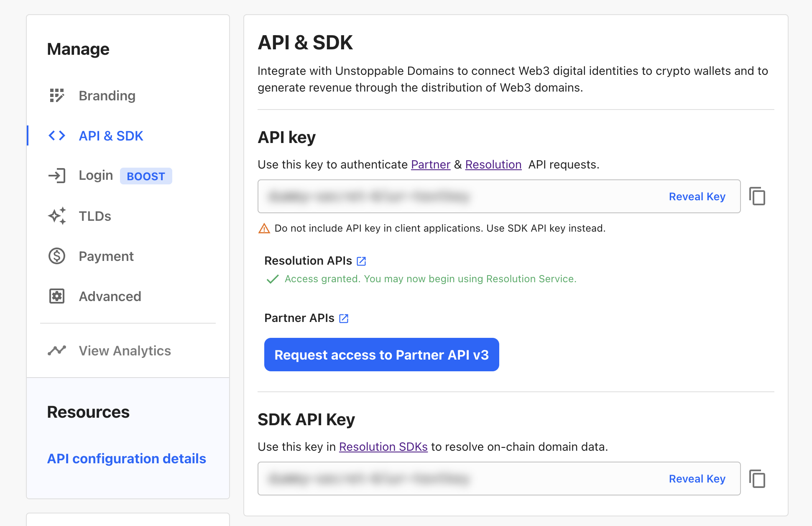The height and width of the screenshot is (526, 812).
Task: Reveal the API key
Action: tap(697, 197)
